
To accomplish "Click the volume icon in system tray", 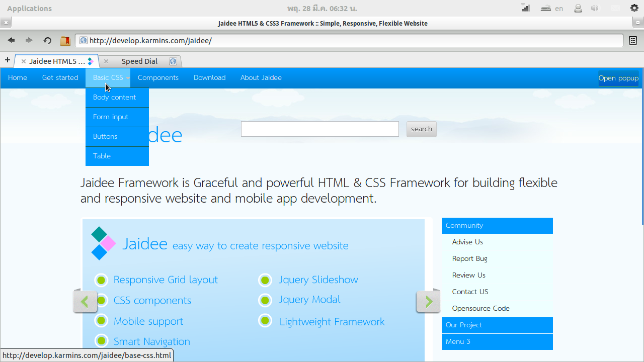I will 595,8.
